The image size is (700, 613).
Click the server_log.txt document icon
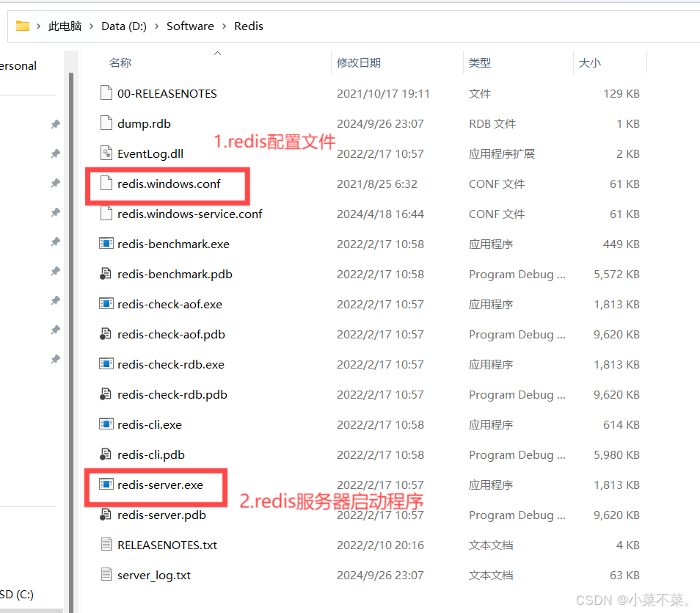click(106, 573)
